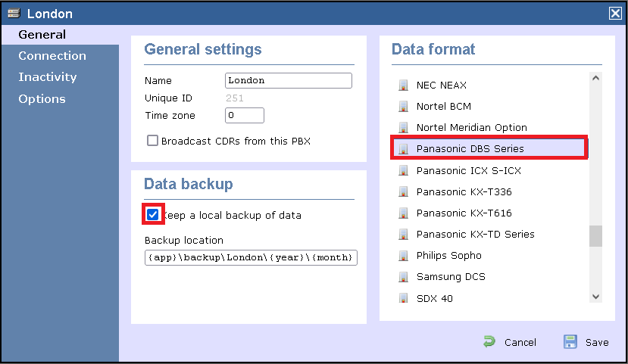628x364 pixels.
Task: Switch to the Inactivity tab
Action: click(x=48, y=77)
